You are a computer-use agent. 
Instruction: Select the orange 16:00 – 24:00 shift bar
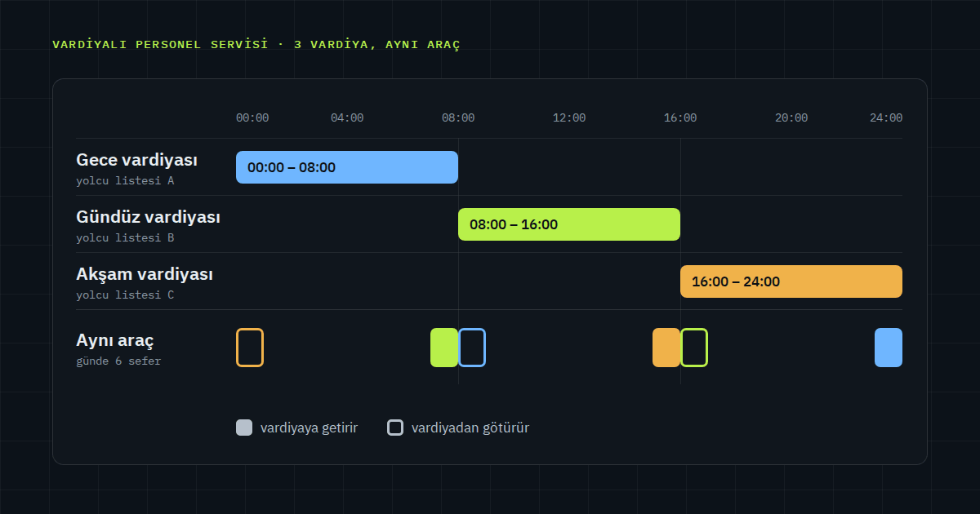(x=791, y=281)
